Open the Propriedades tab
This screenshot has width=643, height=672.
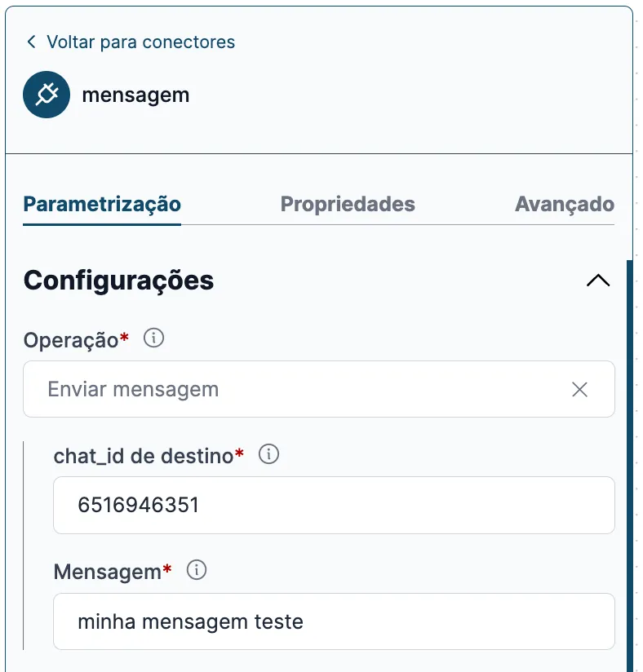click(348, 204)
